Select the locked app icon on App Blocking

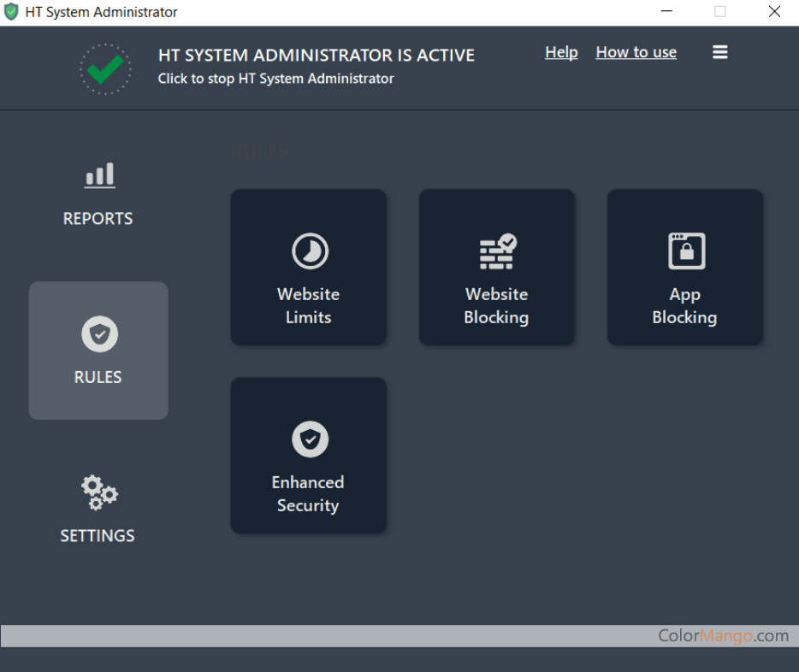click(684, 251)
